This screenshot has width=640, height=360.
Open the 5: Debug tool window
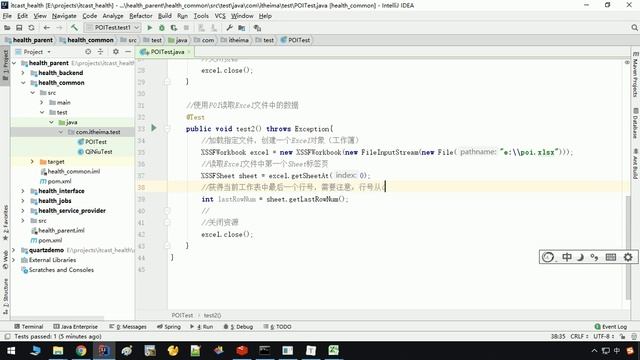pyautogui.click(x=238, y=327)
